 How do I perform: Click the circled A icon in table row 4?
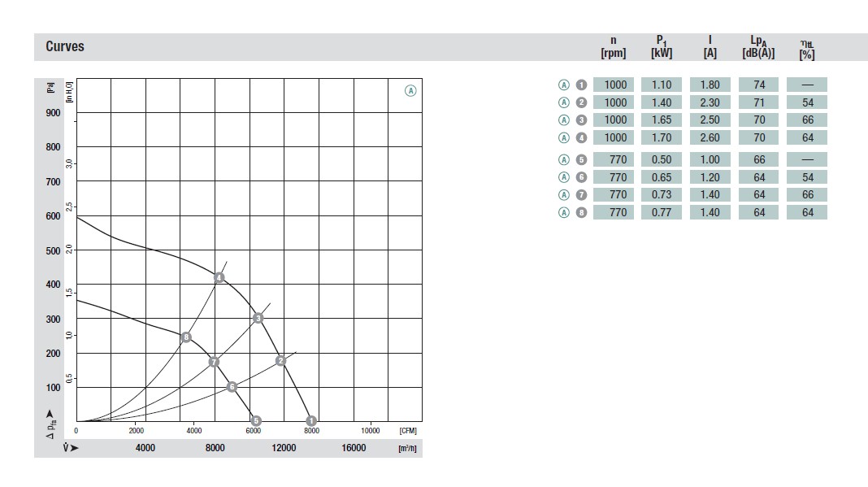tap(563, 137)
